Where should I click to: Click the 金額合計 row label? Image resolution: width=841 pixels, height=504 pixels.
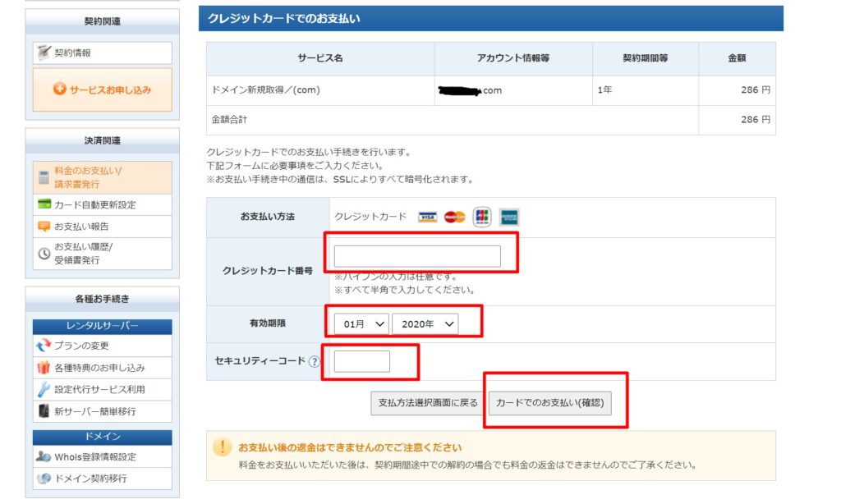(229, 120)
